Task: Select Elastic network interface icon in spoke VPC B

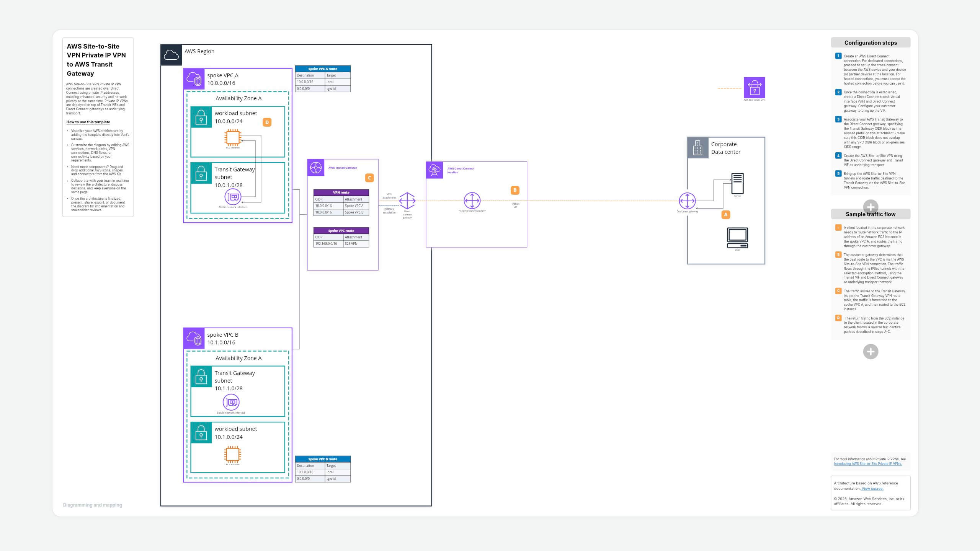Action: tap(231, 402)
